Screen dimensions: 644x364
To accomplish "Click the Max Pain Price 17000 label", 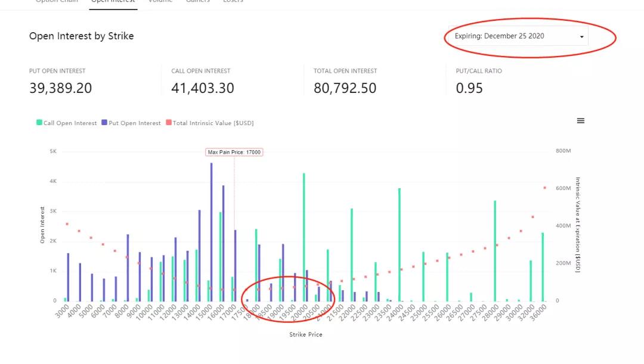I will 235,151.
